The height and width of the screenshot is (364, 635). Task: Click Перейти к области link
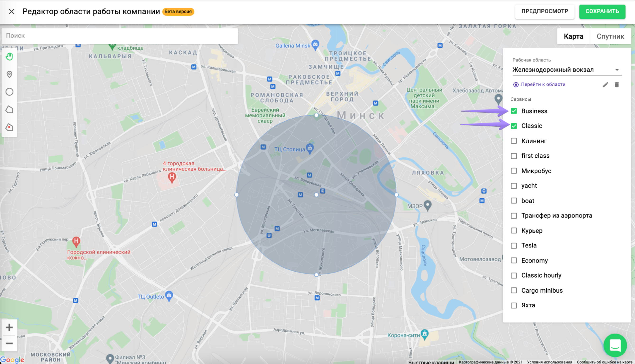point(543,85)
